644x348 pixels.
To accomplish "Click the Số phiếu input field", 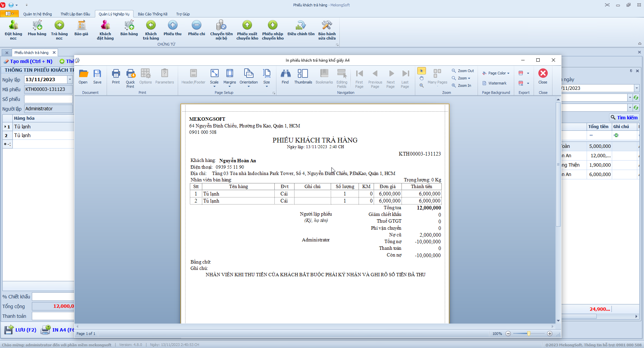I will click(x=48, y=99).
